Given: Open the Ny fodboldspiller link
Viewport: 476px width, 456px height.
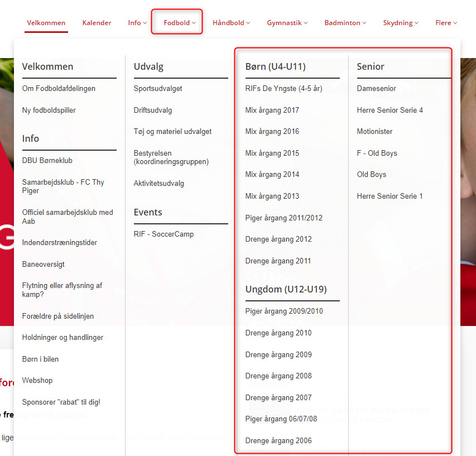Looking at the screenshot, I should pyautogui.click(x=49, y=110).
